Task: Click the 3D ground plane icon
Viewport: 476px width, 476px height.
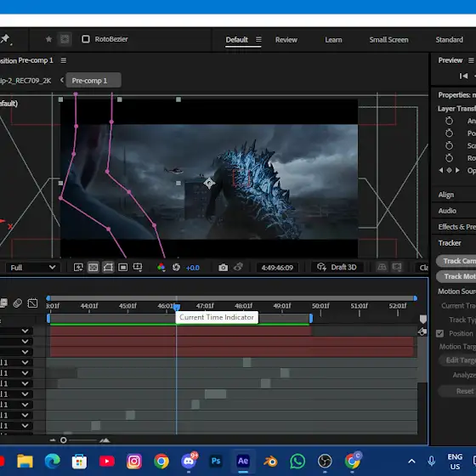Action: tap(382, 267)
